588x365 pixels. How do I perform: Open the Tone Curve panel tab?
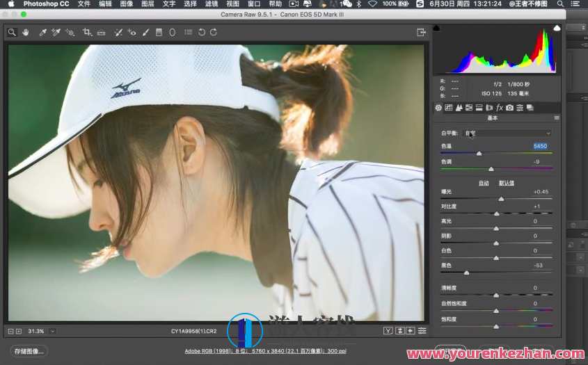pyautogui.click(x=449, y=108)
